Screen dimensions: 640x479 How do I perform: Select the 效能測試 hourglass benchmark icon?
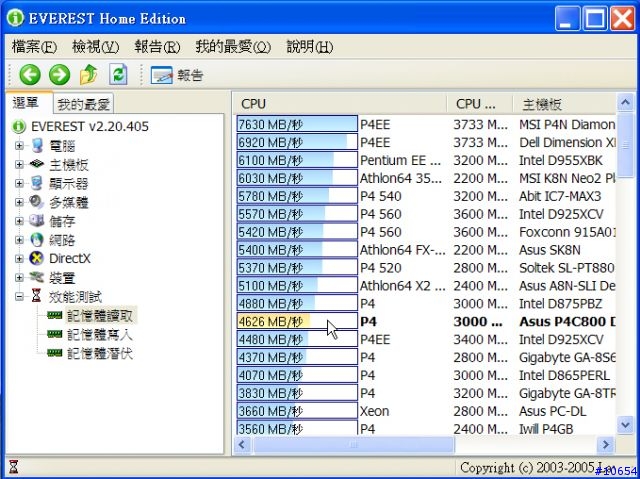coord(36,296)
